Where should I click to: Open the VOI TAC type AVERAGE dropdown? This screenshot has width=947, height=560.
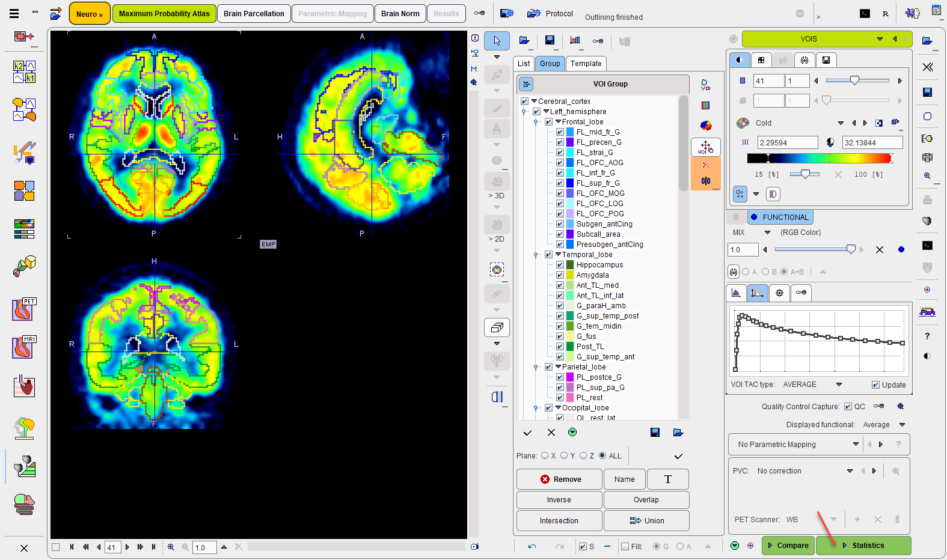839,385
